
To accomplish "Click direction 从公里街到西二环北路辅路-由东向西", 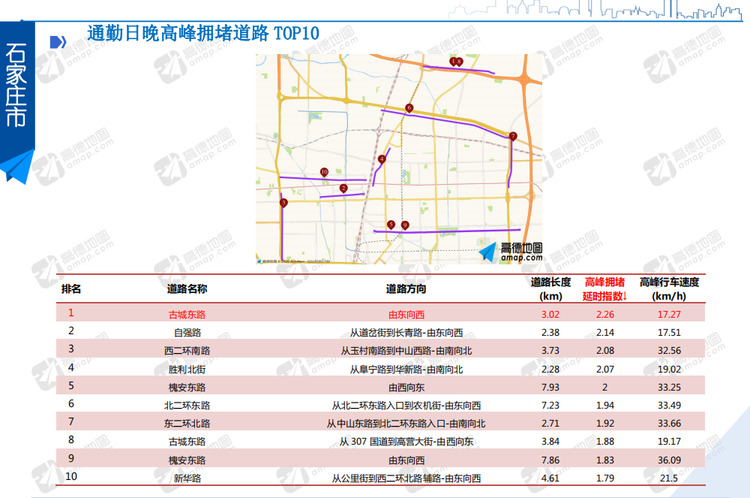I will (406, 478).
